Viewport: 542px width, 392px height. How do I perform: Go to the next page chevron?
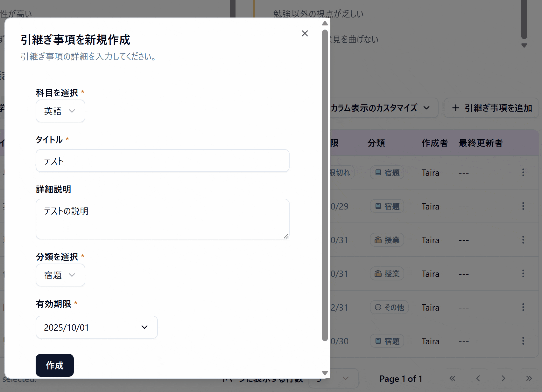(503, 378)
